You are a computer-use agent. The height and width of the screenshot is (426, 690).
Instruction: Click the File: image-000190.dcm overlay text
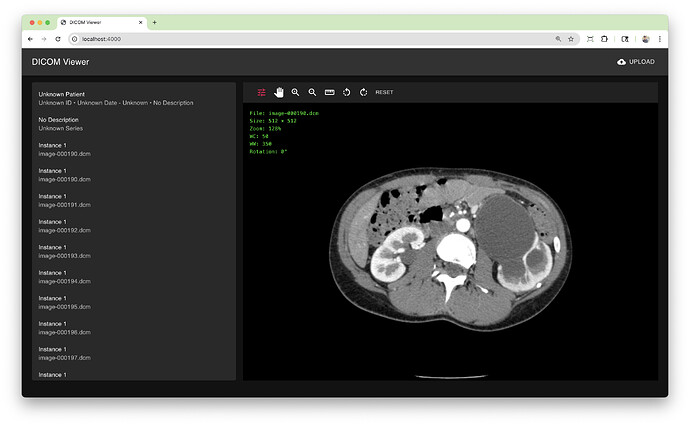(284, 113)
